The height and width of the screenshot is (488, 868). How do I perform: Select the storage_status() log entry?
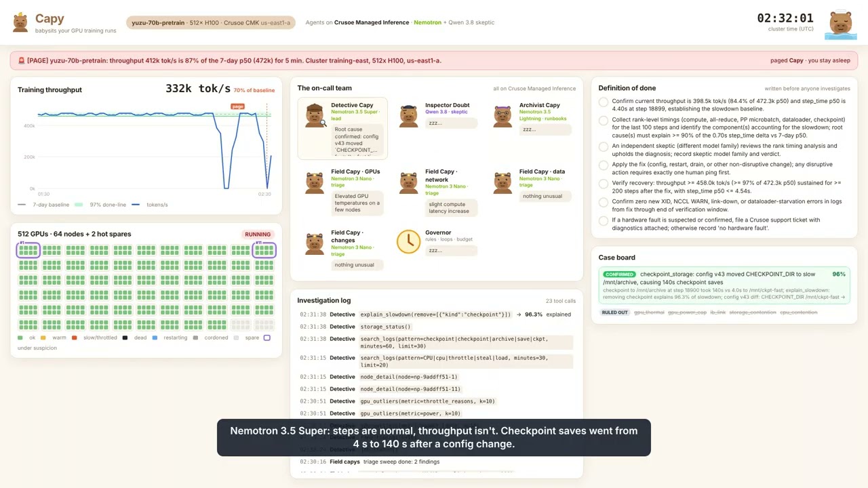[437, 327]
